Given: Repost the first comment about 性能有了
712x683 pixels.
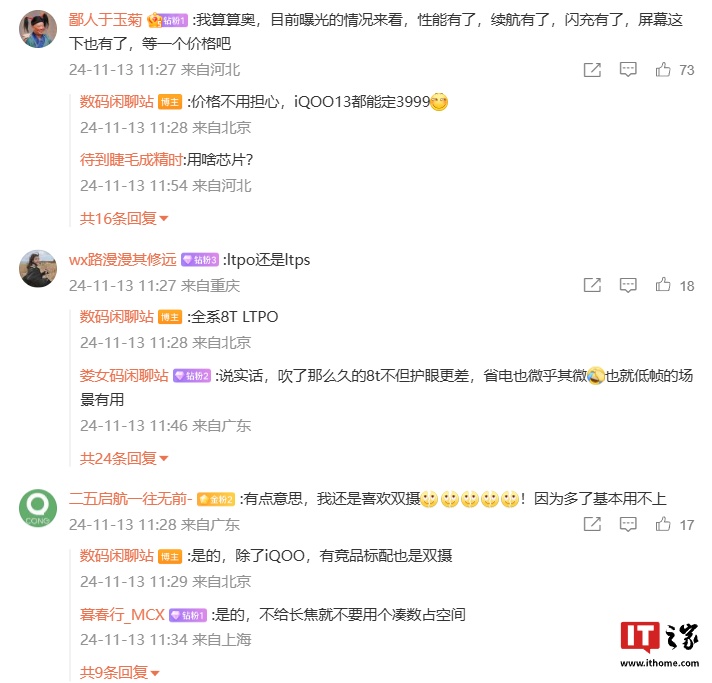Looking at the screenshot, I should 592,69.
